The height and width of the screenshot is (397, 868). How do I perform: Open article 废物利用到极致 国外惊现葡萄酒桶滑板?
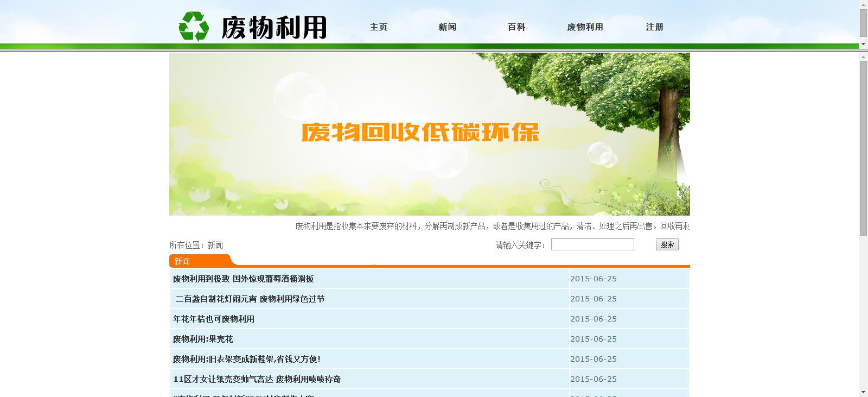243,279
